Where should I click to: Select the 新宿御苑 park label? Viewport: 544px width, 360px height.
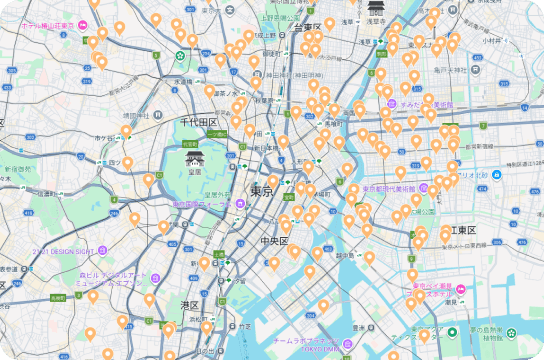(x=18, y=169)
